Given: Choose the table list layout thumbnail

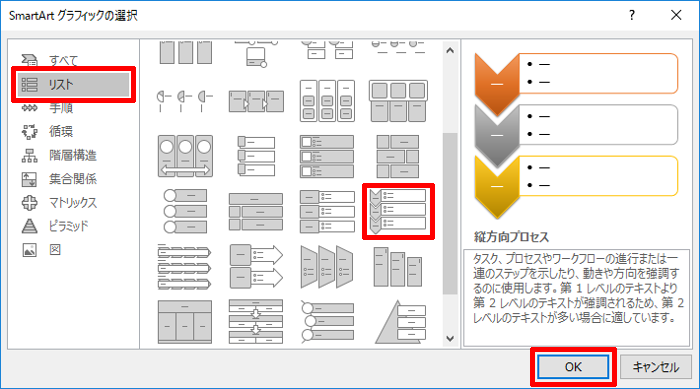Looking at the screenshot, I should coord(185,322).
